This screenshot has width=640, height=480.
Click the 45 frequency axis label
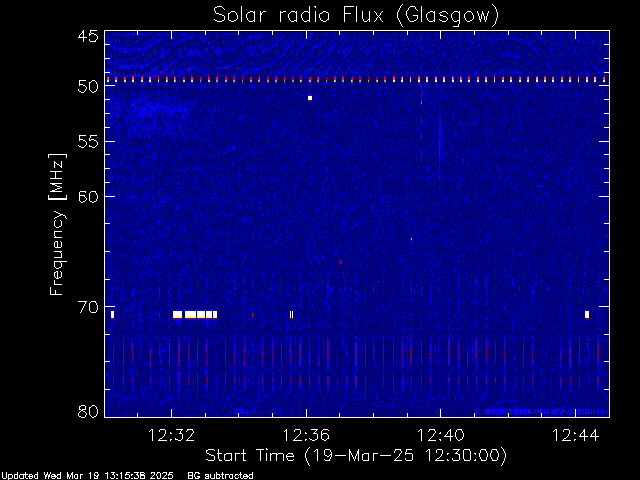click(88, 36)
